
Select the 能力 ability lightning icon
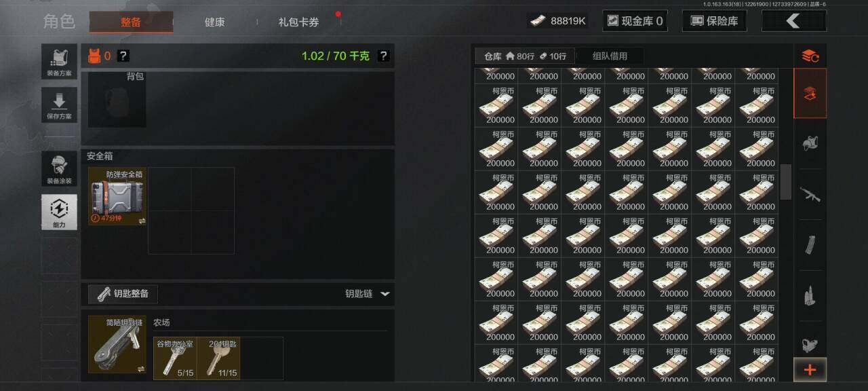point(59,212)
